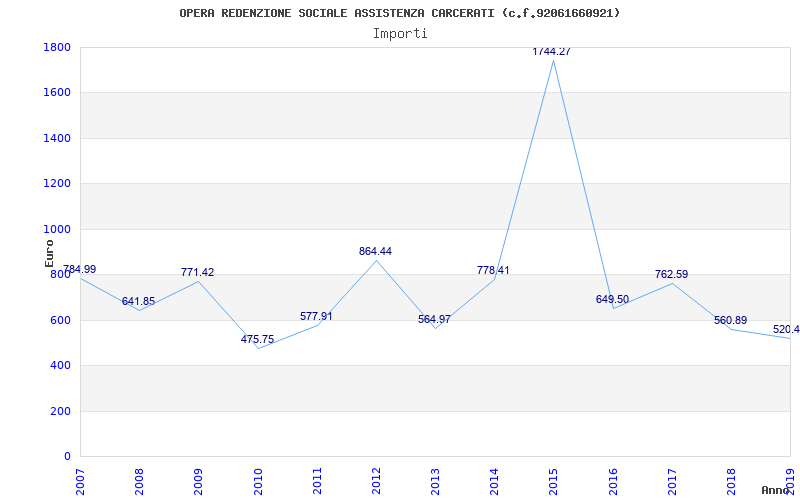This screenshot has height=500, width=800.
Task: Click the 2010 x-axis year label
Action: pos(258,481)
